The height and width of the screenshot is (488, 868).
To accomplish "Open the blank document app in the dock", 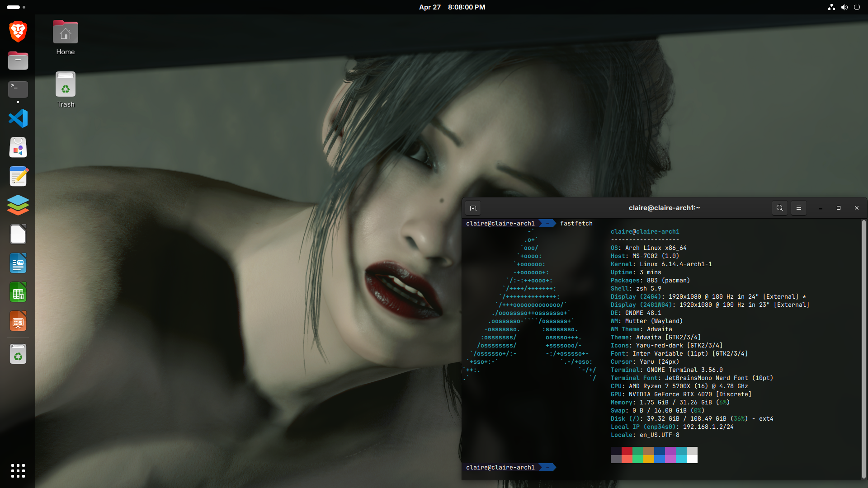I will (18, 234).
